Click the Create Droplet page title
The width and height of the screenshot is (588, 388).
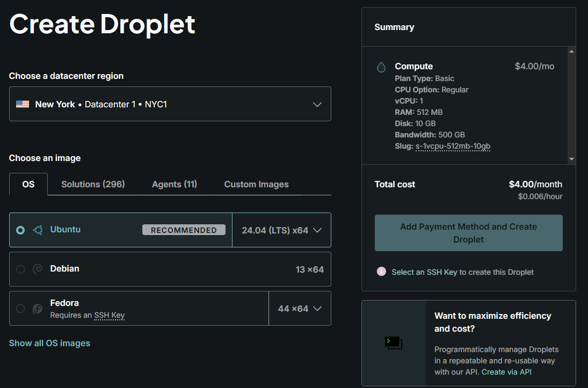point(102,24)
